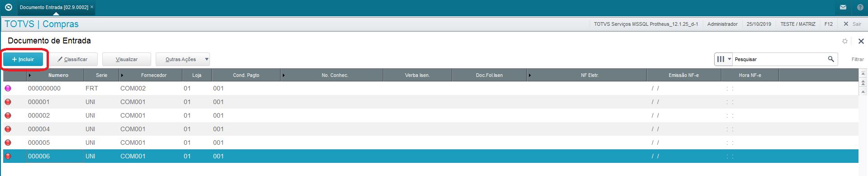The width and height of the screenshot is (868, 176).
Task: Open the help question mark icon
Action: click(860, 7)
